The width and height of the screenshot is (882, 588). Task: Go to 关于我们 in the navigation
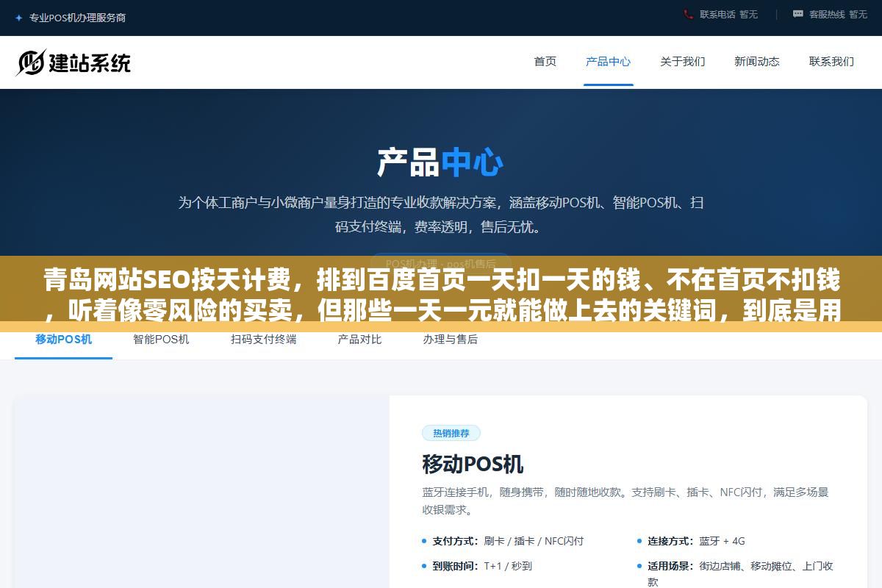click(x=683, y=62)
